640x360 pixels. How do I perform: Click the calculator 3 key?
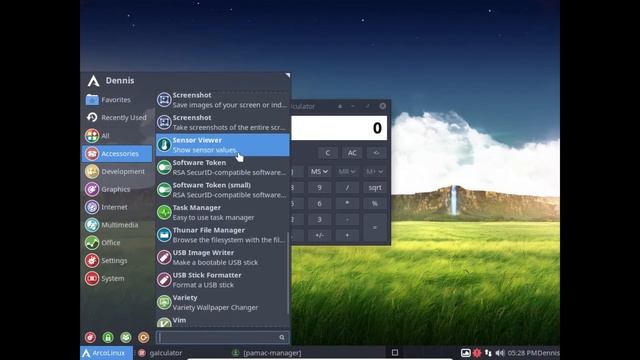pyautogui.click(x=319, y=220)
